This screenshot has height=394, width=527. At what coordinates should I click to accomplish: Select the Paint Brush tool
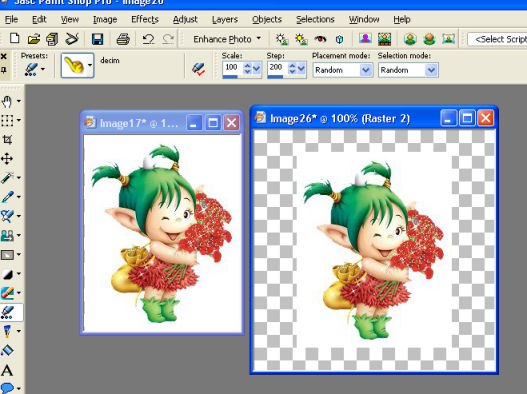pyautogui.click(x=7, y=216)
